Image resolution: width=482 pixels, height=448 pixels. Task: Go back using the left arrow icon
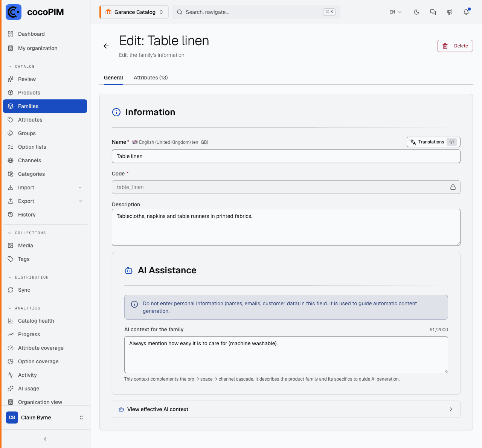point(106,46)
